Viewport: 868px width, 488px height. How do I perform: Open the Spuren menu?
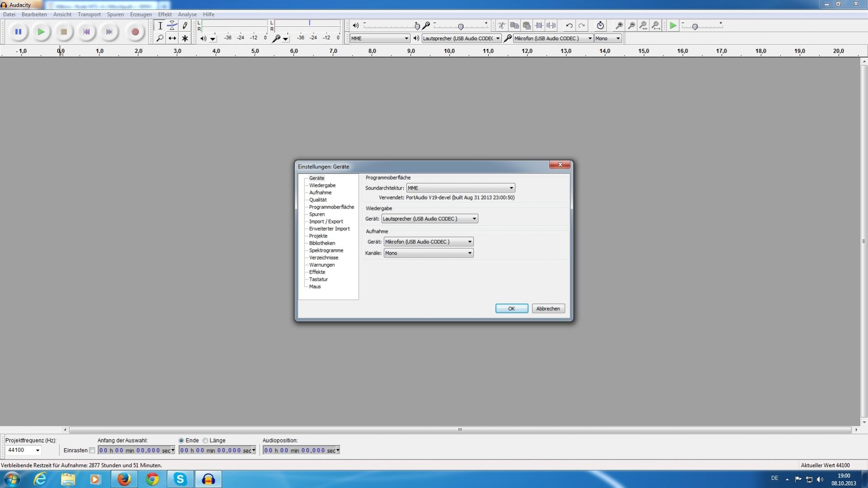coord(115,14)
